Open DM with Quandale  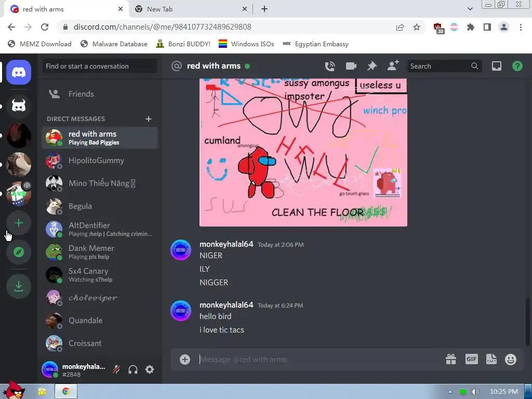click(99, 321)
